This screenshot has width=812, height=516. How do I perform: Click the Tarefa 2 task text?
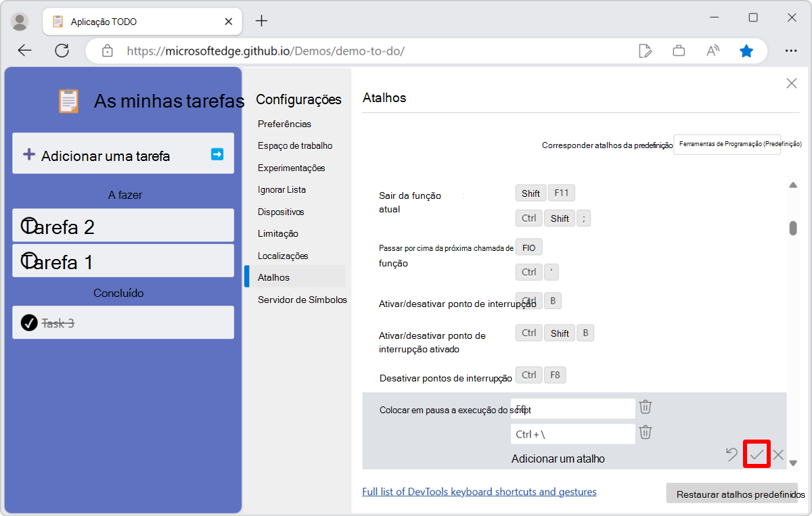coord(58,227)
